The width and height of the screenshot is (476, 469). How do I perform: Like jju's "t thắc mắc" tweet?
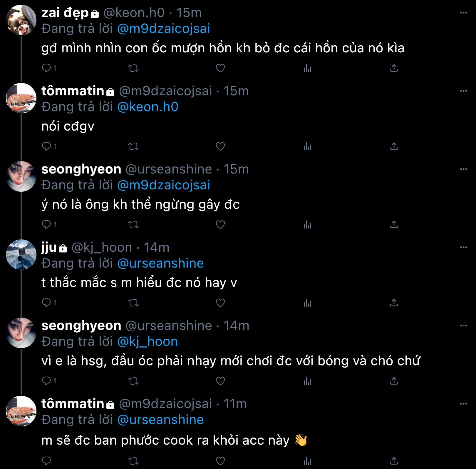(220, 303)
